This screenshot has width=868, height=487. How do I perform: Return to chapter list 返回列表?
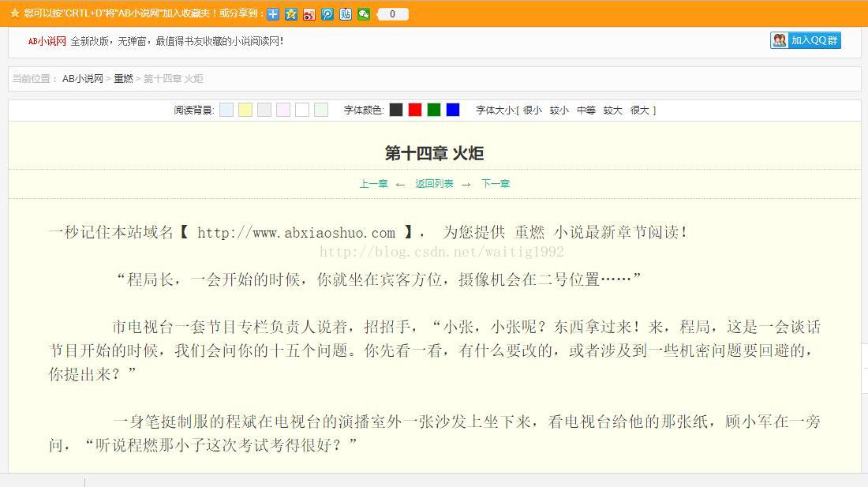coord(435,184)
